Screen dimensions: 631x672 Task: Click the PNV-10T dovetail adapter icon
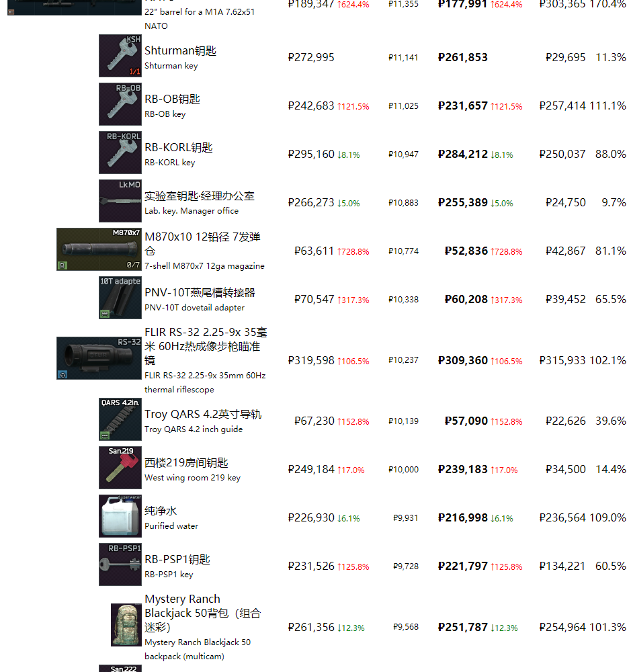[x=120, y=298]
